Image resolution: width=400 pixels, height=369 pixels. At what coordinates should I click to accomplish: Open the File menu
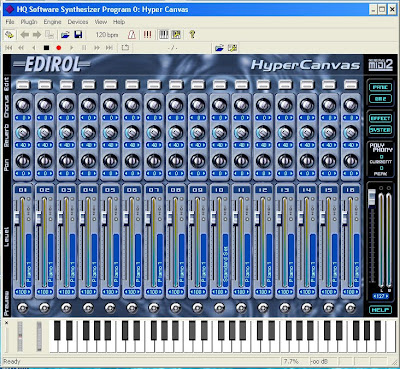[10, 22]
